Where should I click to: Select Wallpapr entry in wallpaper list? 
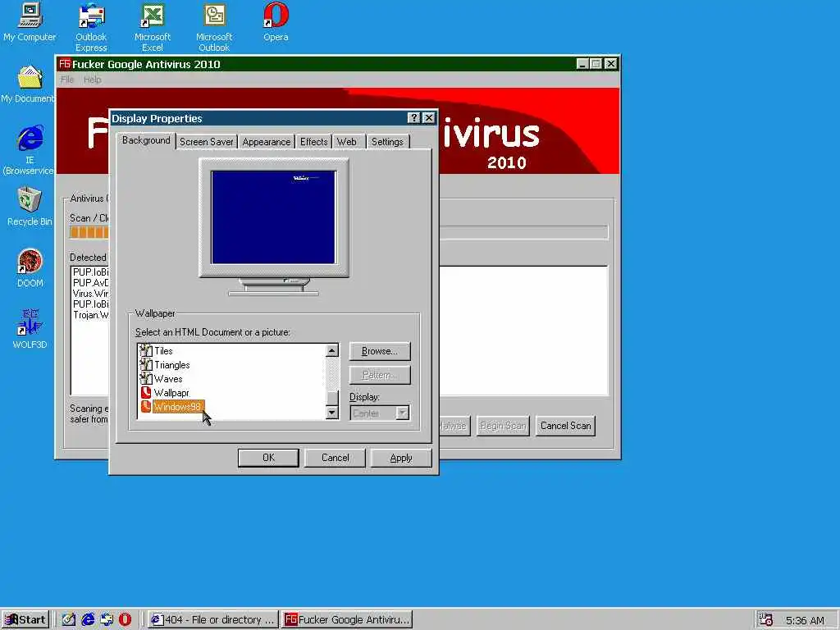(171, 393)
